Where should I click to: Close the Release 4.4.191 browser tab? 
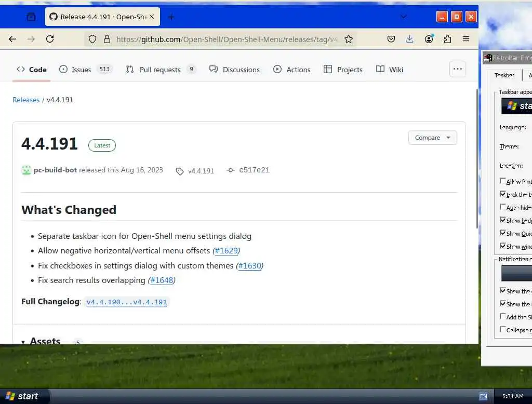pyautogui.click(x=152, y=17)
